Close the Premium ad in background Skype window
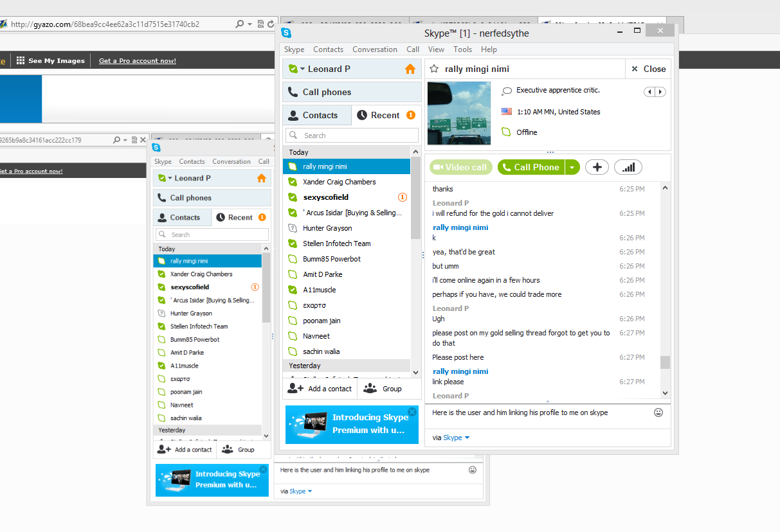The width and height of the screenshot is (780, 532). click(263, 470)
